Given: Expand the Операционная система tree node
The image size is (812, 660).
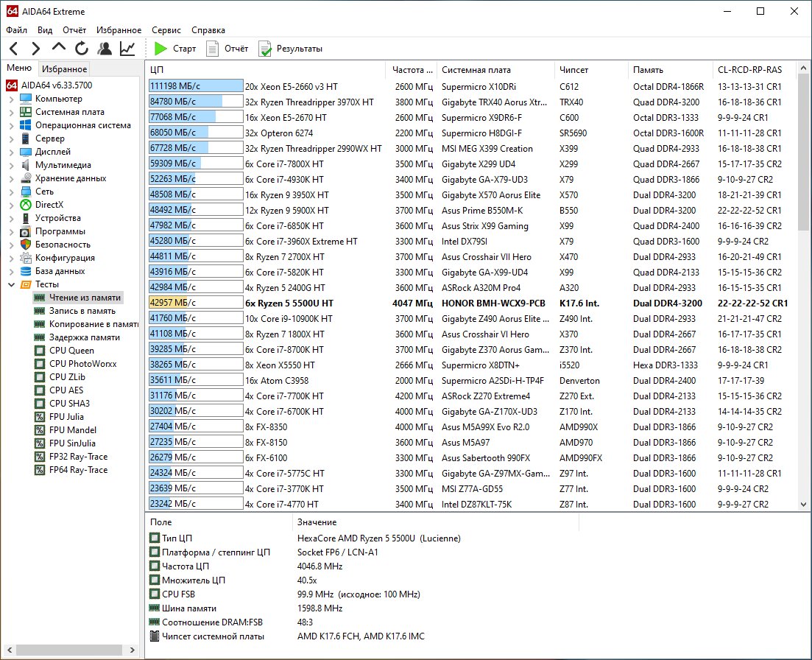Looking at the screenshot, I should [11, 124].
